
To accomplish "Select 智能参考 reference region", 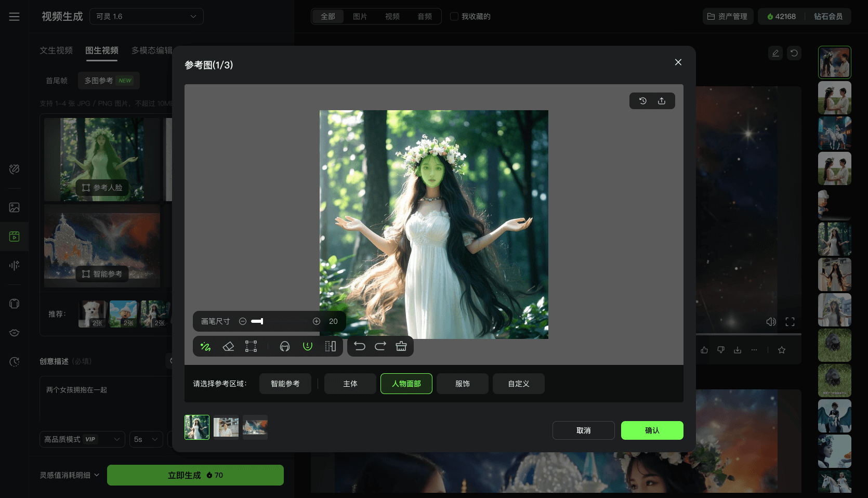I will click(285, 384).
